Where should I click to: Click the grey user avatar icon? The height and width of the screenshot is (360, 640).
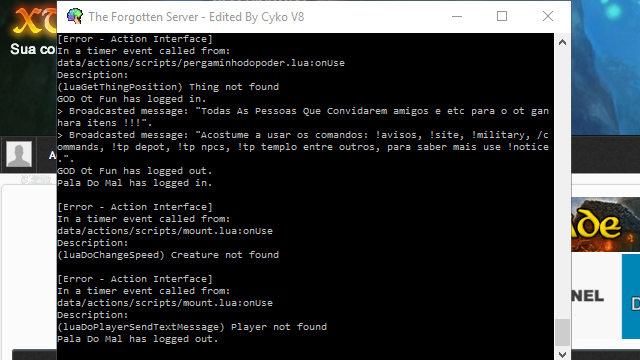coord(19,154)
